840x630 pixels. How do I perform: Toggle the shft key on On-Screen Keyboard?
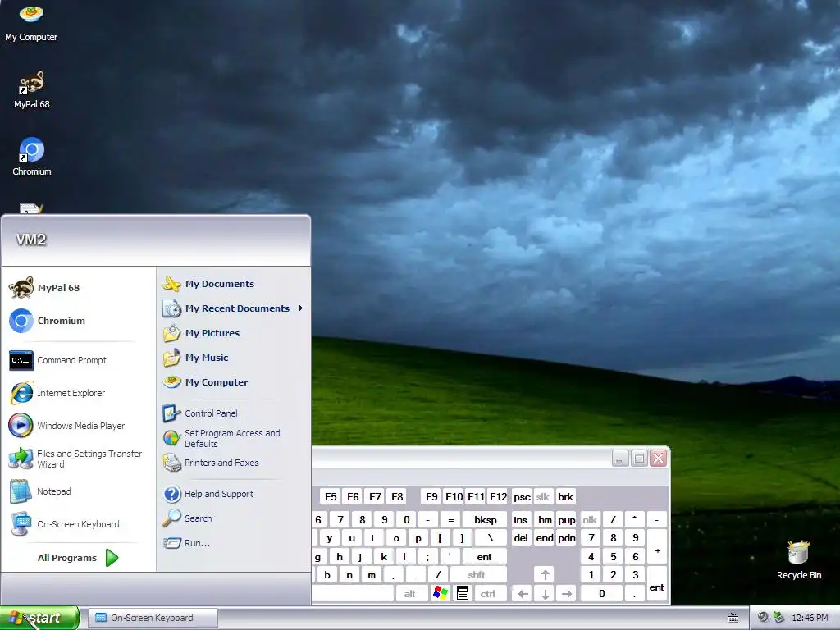click(x=477, y=574)
